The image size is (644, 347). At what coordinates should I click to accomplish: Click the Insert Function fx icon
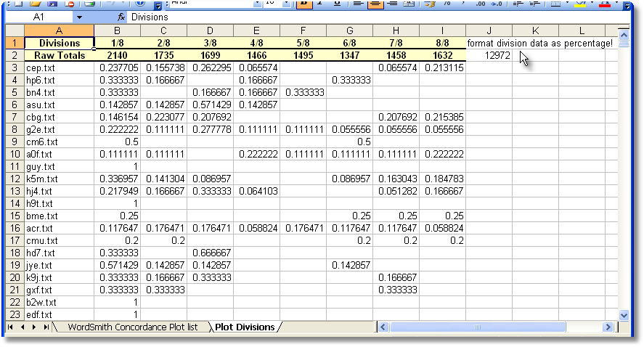[x=121, y=17]
